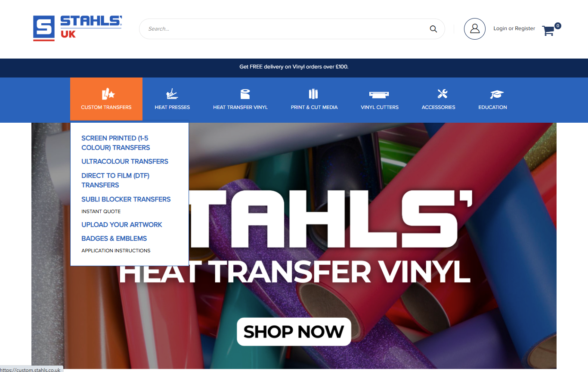Click the Education graduation cap icon

pyautogui.click(x=497, y=94)
